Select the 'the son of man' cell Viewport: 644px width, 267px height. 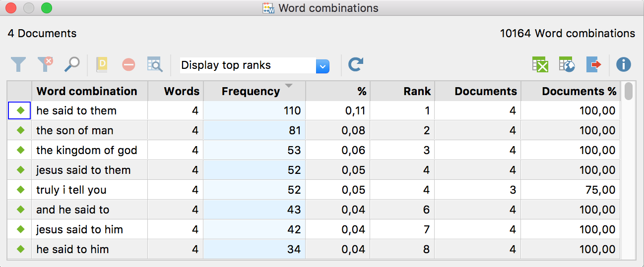90,130
